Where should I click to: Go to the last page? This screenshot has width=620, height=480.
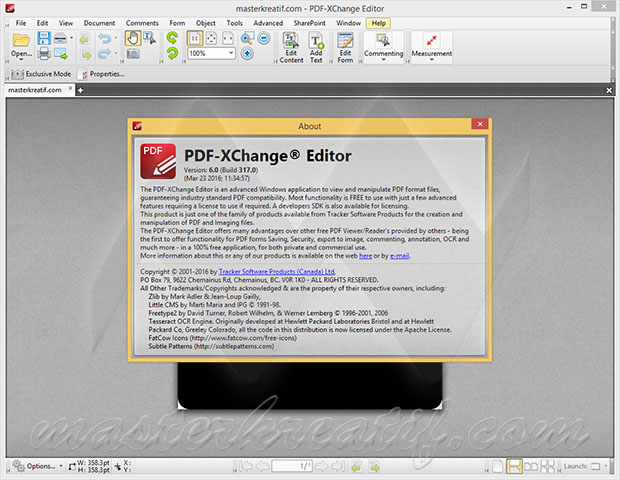(338, 466)
